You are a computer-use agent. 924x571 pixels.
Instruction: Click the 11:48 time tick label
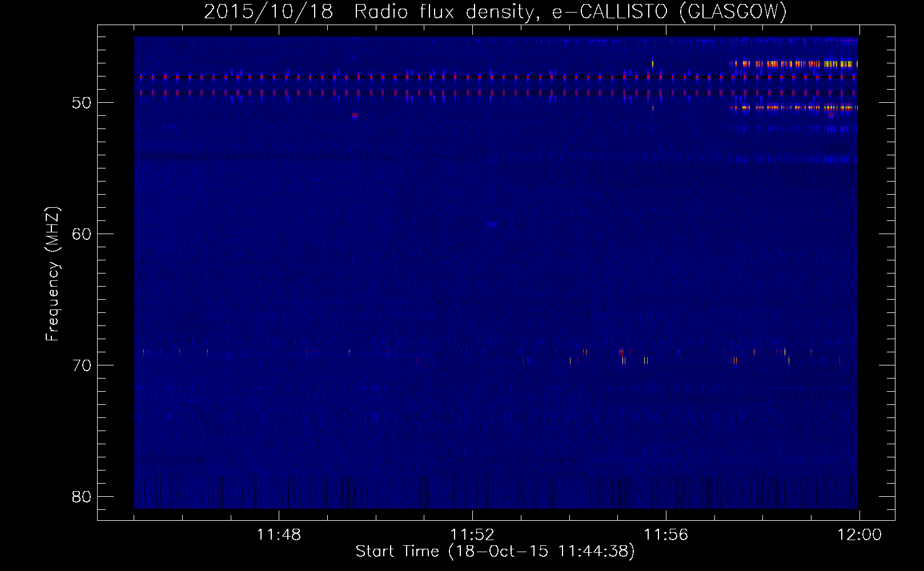(279, 535)
